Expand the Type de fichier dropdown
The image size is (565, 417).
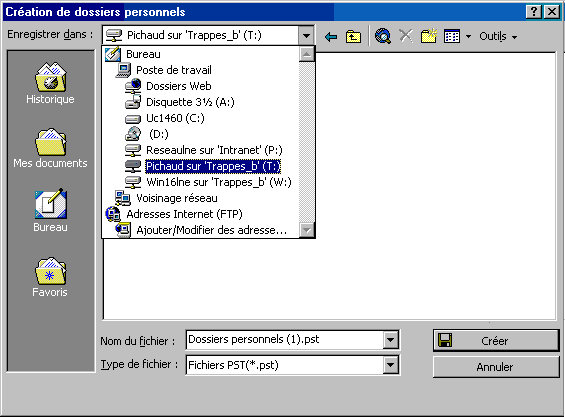[391, 365]
